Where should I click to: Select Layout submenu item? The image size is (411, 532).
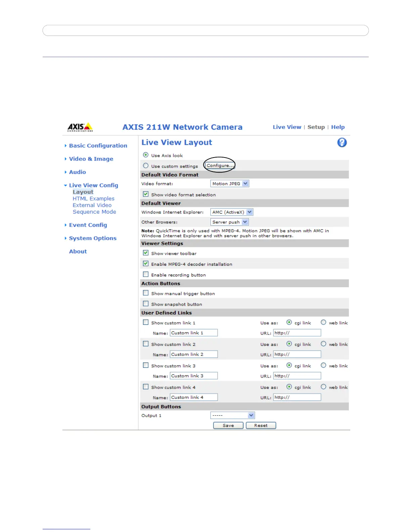(83, 192)
